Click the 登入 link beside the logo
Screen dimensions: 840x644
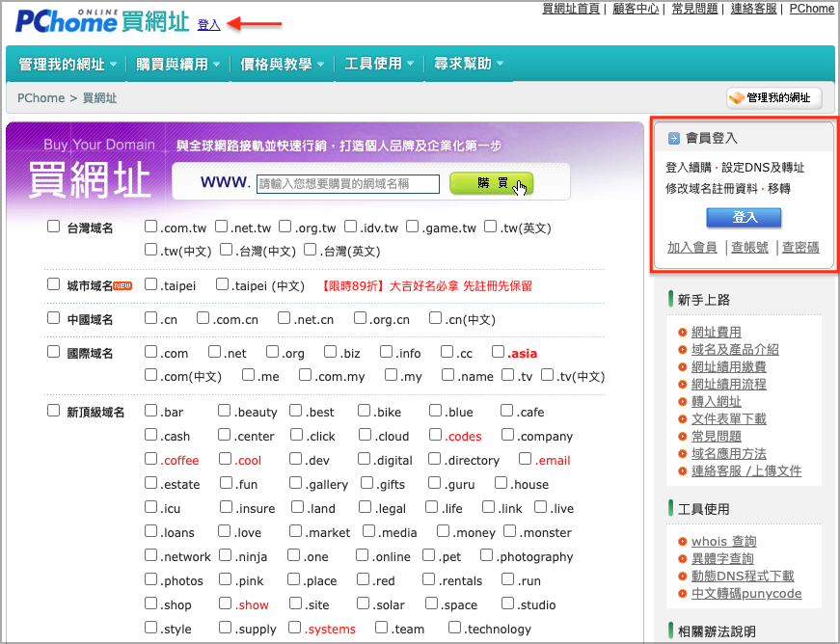pyautogui.click(x=209, y=25)
